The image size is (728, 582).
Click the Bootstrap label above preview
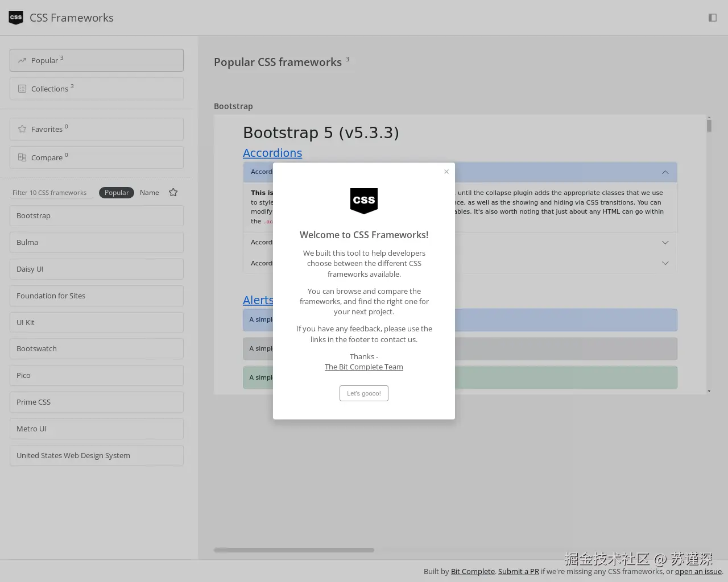[x=233, y=106]
